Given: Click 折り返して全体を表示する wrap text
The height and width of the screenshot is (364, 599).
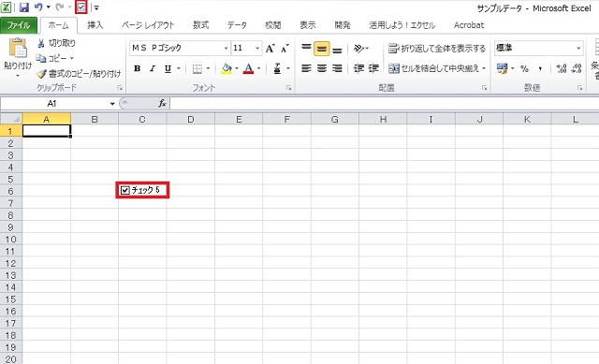Looking at the screenshot, I should pyautogui.click(x=437, y=49).
